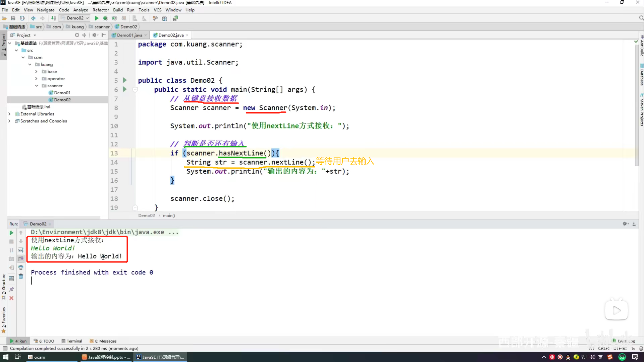Open the Search Everywhere magnifier icon
This screenshot has width=644, height=362.
point(641,18)
